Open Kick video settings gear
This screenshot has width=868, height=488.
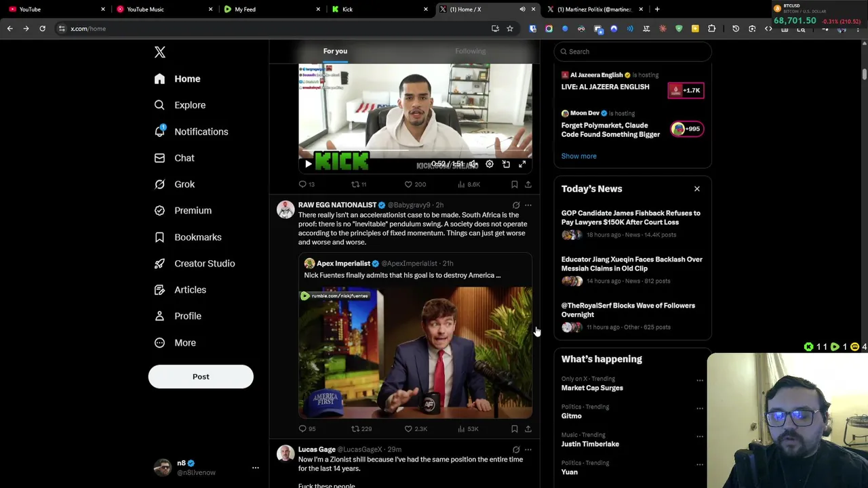pyautogui.click(x=490, y=164)
